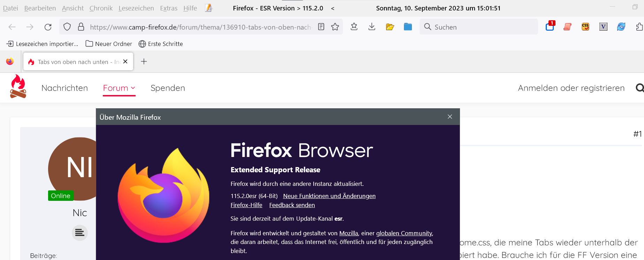Open the Ansicht menu
The width and height of the screenshot is (644, 260).
73,8
